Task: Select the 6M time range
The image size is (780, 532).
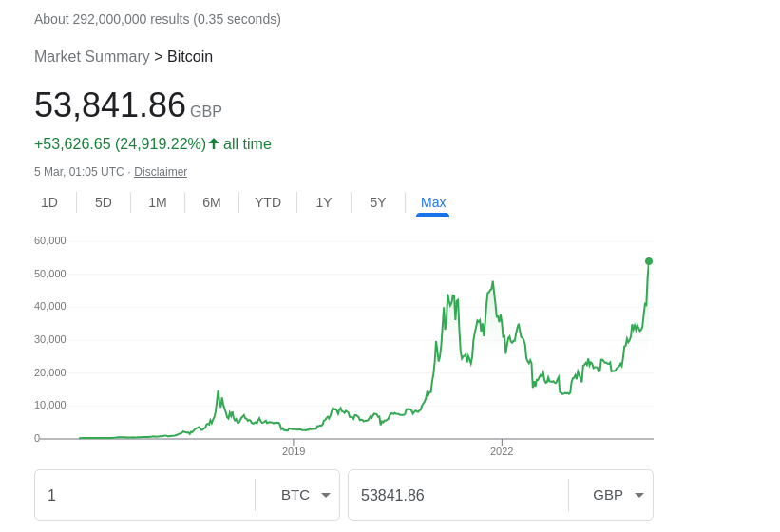Action: [212, 203]
